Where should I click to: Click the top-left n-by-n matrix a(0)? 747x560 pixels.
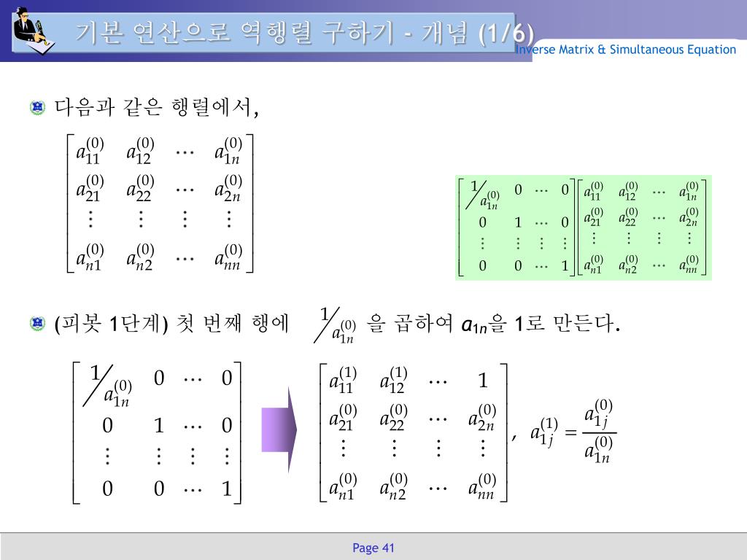tap(160, 203)
